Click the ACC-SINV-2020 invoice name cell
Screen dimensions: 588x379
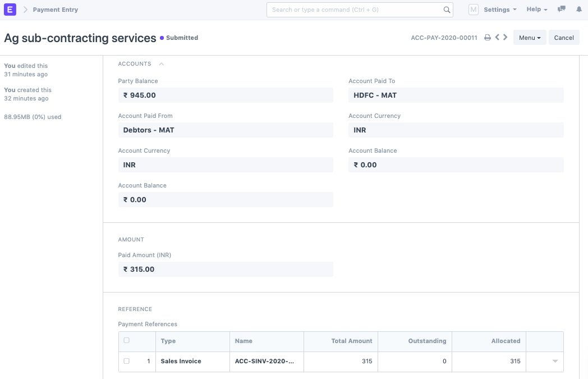click(267, 361)
